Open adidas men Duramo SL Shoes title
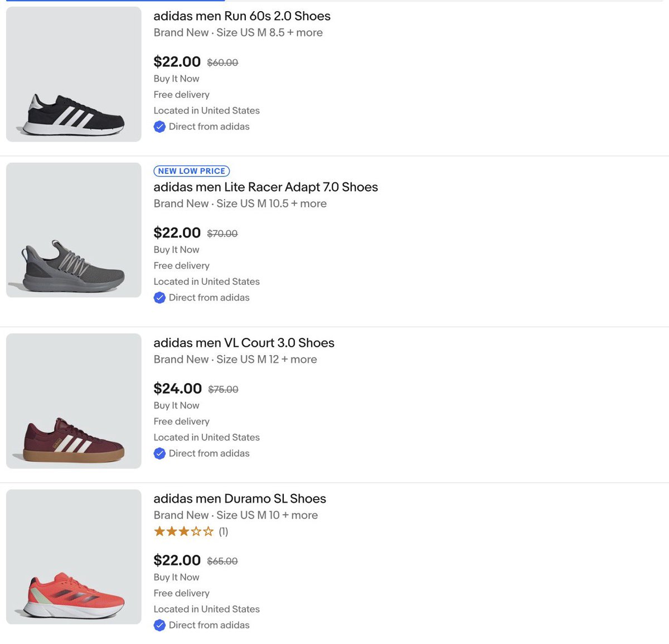Image resolution: width=669 pixels, height=644 pixels. (240, 498)
